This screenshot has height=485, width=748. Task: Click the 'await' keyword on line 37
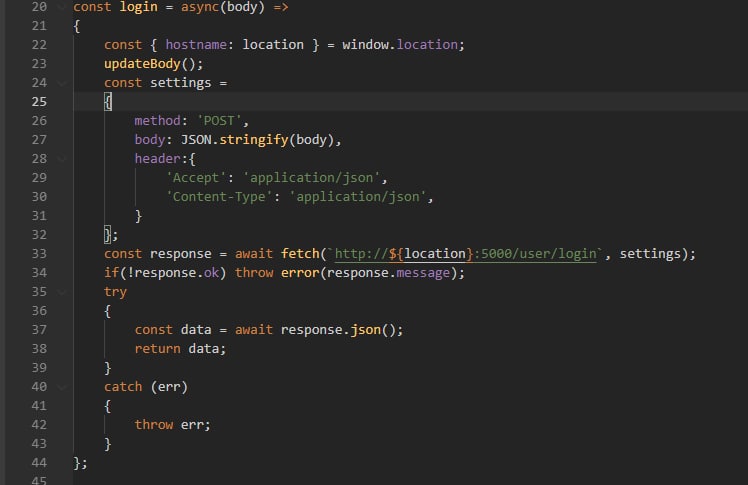coord(254,330)
